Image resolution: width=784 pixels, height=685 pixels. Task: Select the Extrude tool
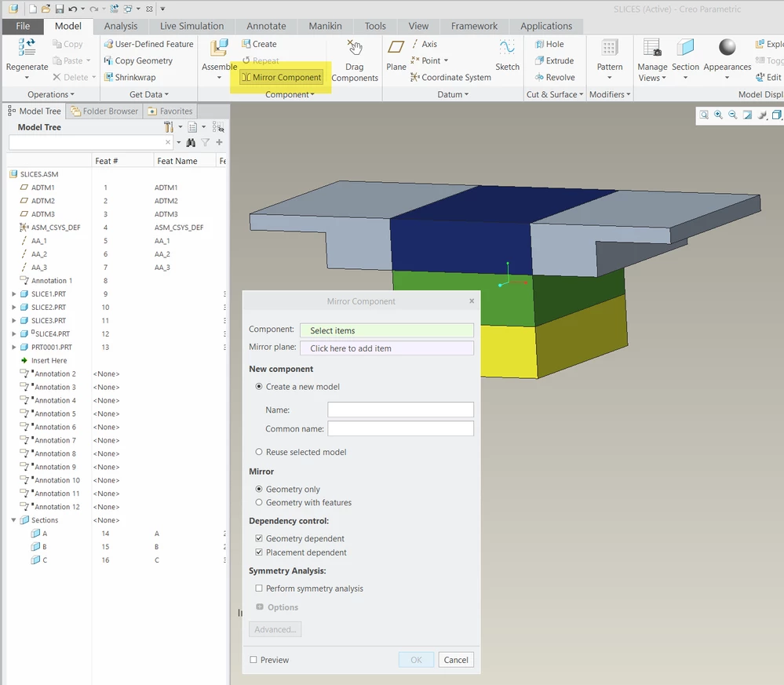click(x=554, y=60)
